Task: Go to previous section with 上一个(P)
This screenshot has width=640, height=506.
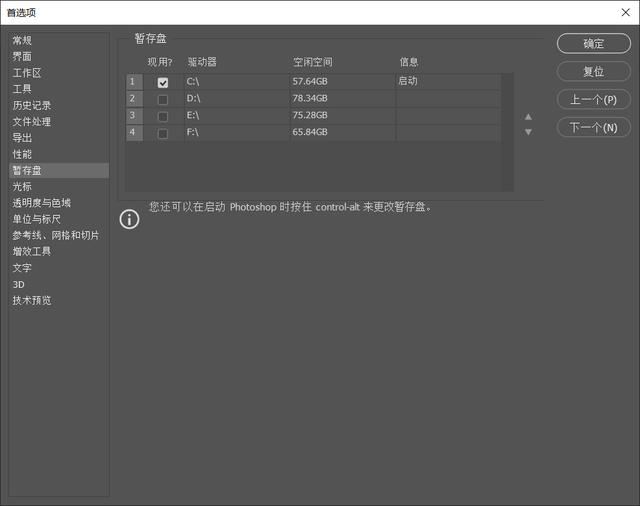Action: pyautogui.click(x=593, y=100)
